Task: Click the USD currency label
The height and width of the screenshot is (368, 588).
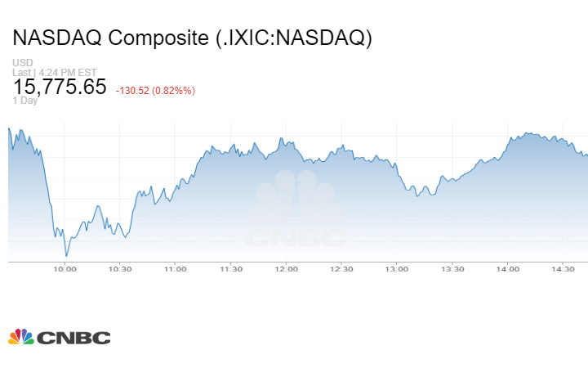Action: click(x=21, y=63)
